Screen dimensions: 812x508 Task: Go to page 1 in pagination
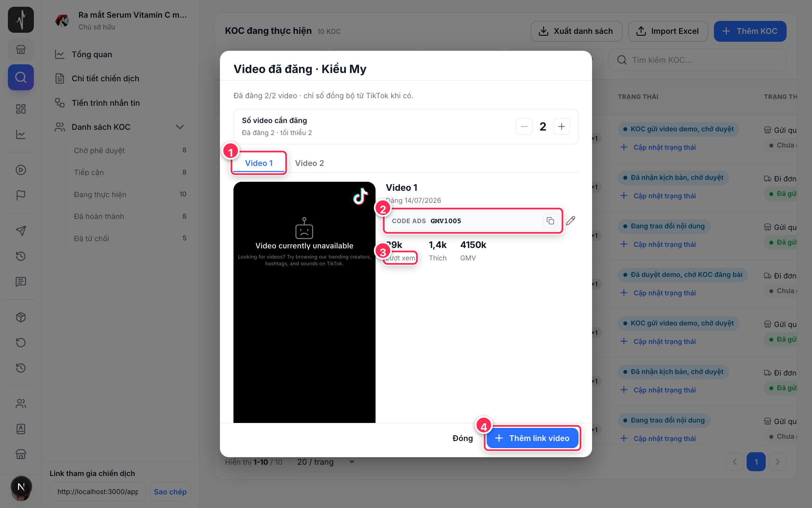(x=756, y=462)
